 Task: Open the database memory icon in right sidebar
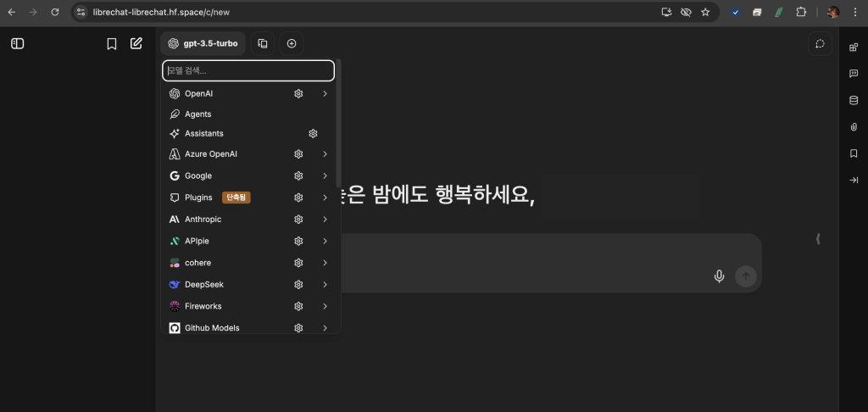pyautogui.click(x=854, y=100)
